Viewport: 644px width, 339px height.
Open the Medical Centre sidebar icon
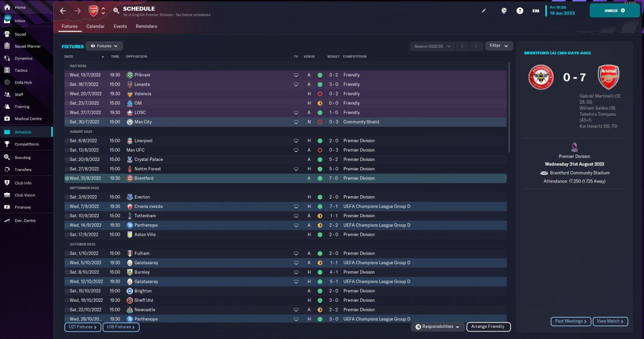pos(7,119)
